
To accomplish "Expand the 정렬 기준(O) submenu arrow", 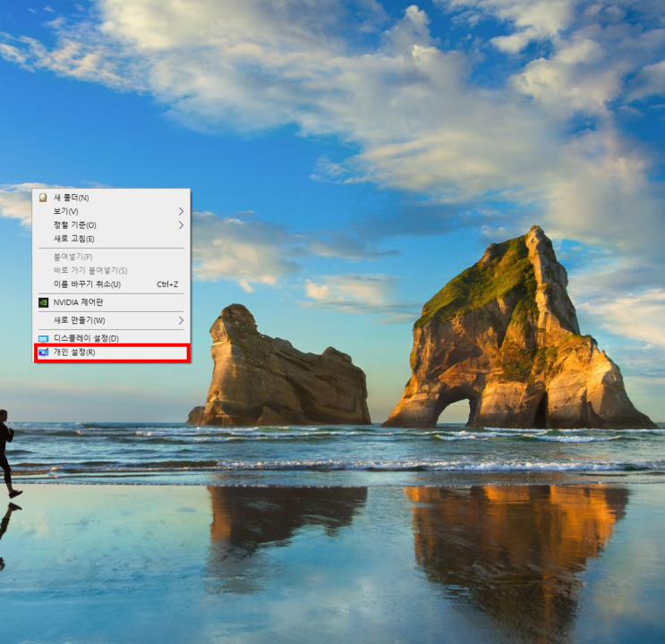I will pos(181,225).
